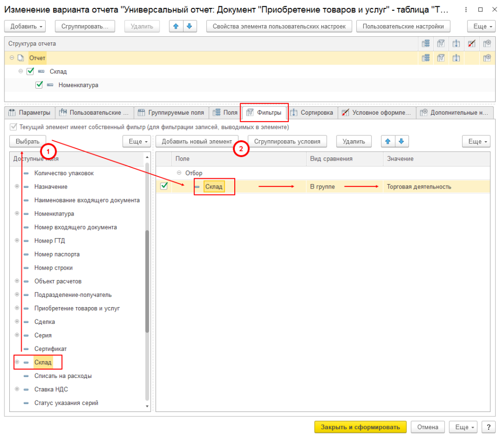Click sorting icon in Отчет row
The width and height of the screenshot is (504, 439).
pos(456,58)
